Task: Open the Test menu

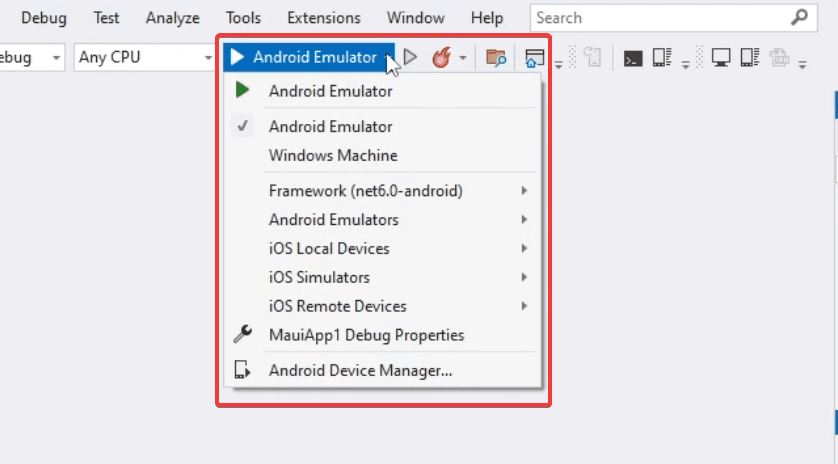Action: (x=106, y=18)
